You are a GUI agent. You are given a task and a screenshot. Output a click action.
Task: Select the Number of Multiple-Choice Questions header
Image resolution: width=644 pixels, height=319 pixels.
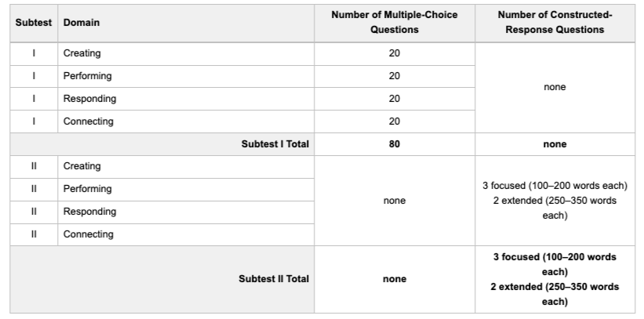pyautogui.click(x=395, y=23)
